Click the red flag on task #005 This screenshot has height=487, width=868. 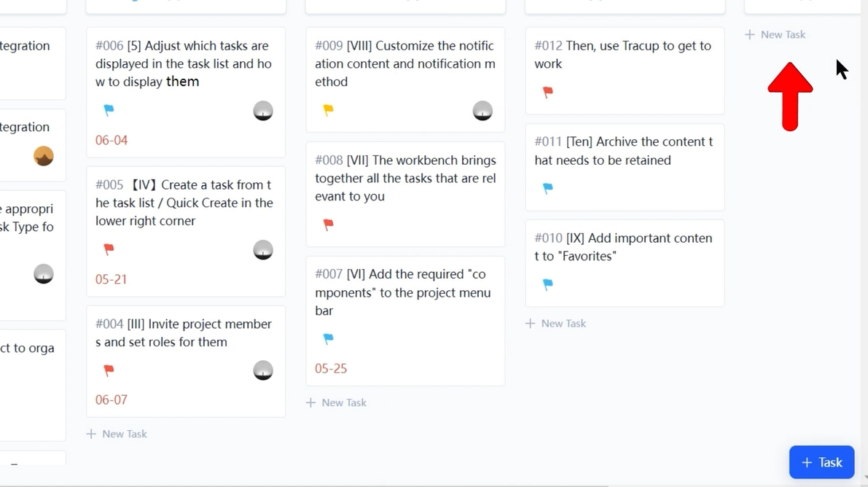pyautogui.click(x=108, y=249)
